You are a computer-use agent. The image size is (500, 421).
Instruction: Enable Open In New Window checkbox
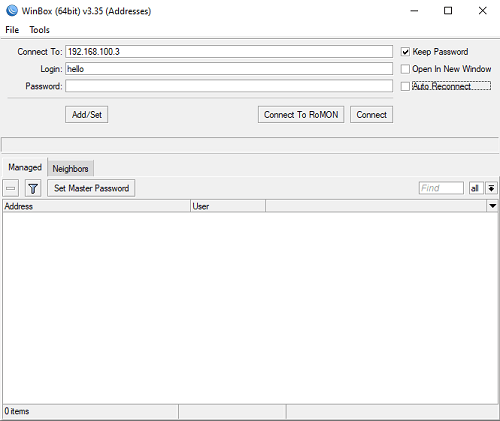click(405, 69)
